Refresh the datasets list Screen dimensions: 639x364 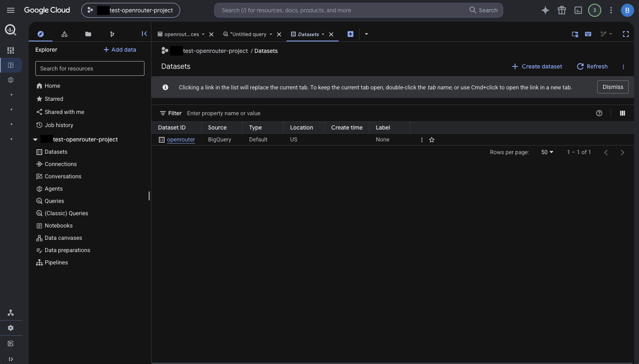point(592,66)
